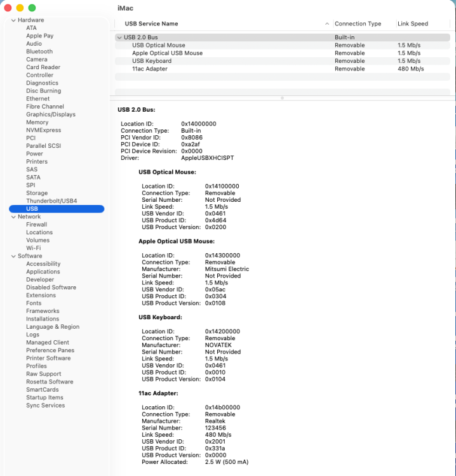Viewport: 456px width, 476px height.
Task: Open Wi-Fi network info
Action: point(34,249)
